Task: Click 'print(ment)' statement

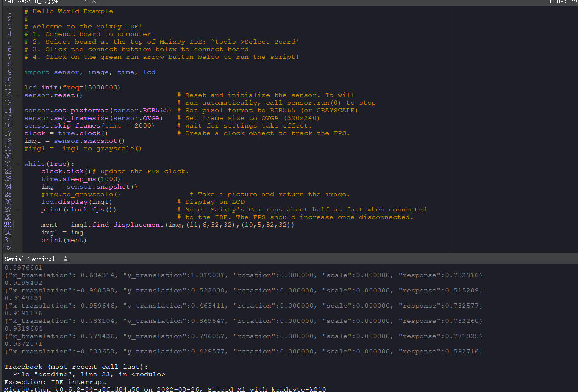Action: point(64,240)
